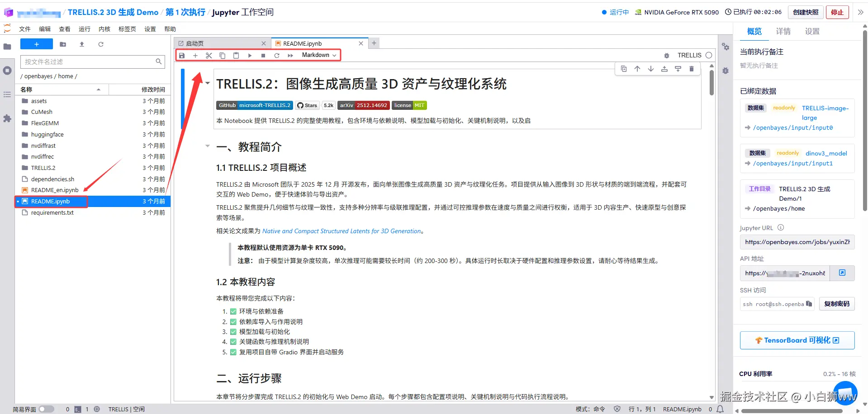
Task: Cut the selected cell with the scissors icon
Action: [209, 56]
